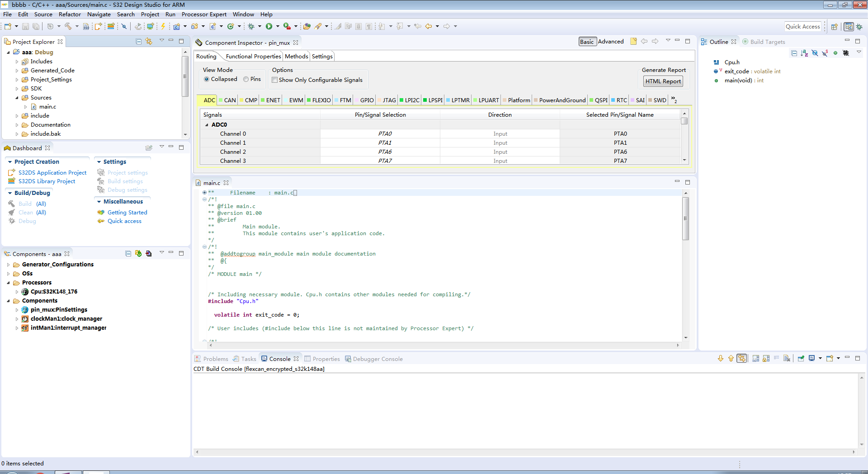This screenshot has width=868, height=474.
Task: Expand pin_mux:PinSettings component node
Action: tap(17, 310)
